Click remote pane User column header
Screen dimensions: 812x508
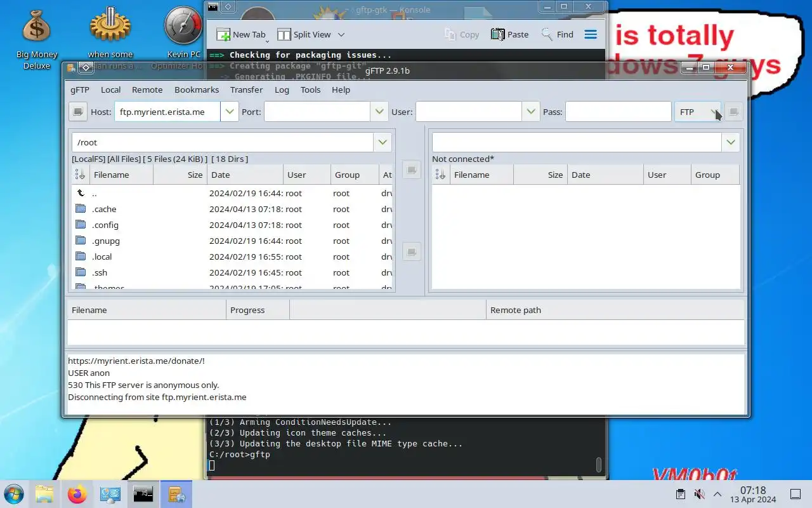(667, 175)
